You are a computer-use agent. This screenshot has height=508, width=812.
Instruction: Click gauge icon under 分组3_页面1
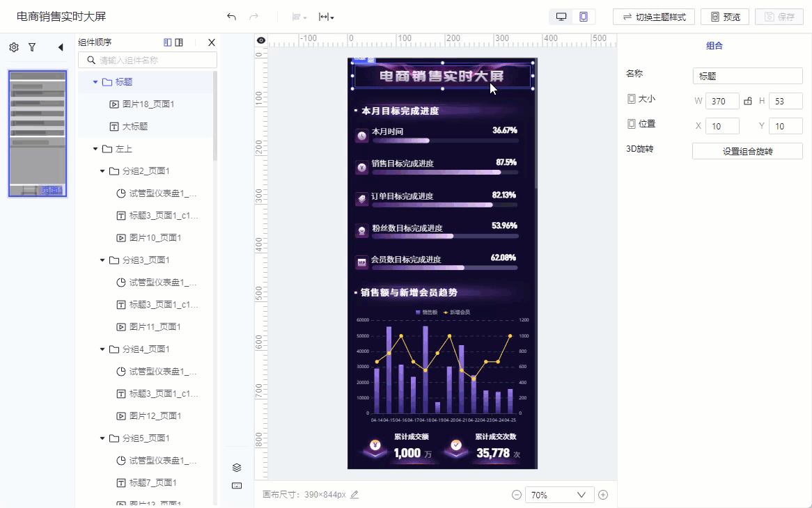120,283
